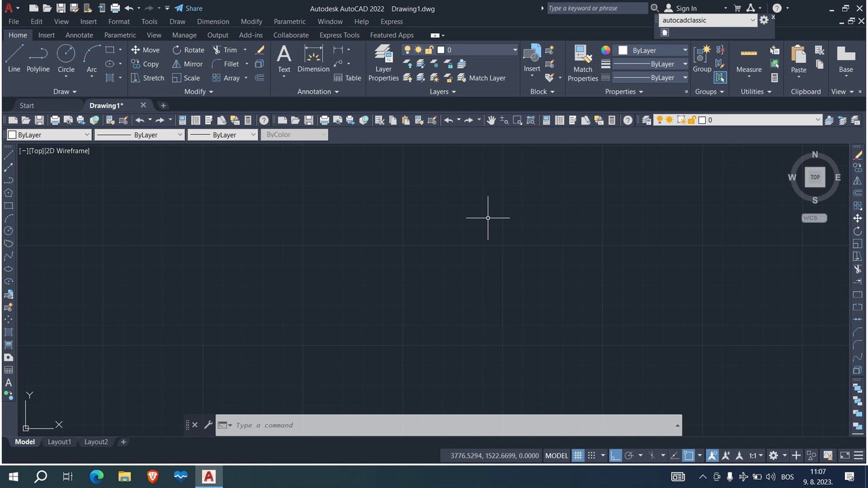
Task: Pick the Scale tool
Action: click(x=186, y=78)
